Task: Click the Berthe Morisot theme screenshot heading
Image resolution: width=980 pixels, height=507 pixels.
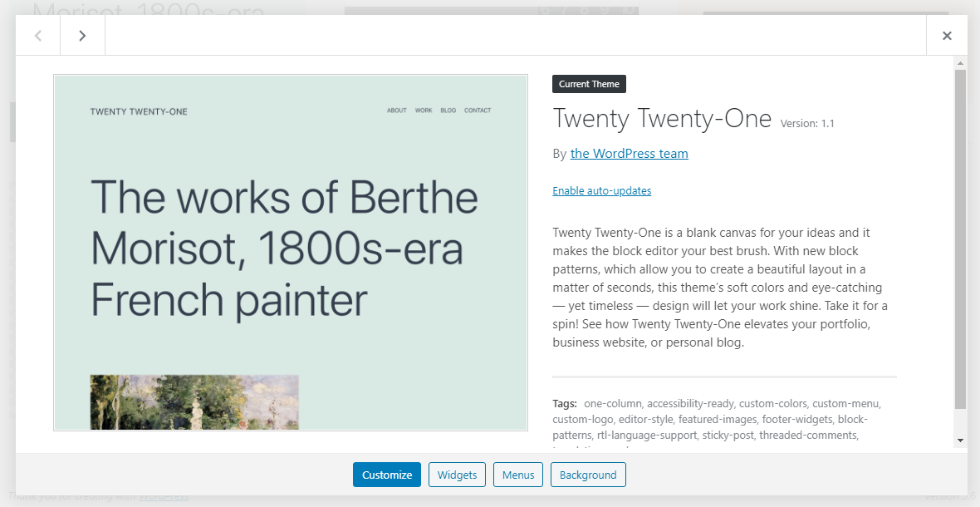Action: [284, 249]
